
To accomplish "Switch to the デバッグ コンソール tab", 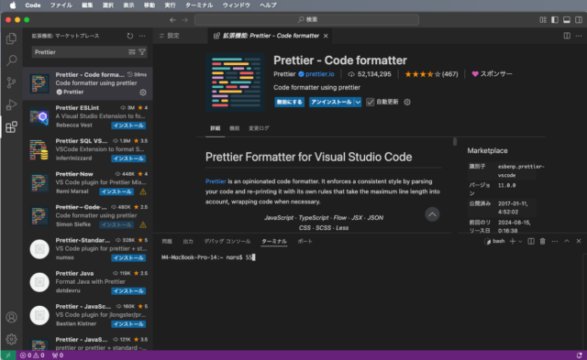I will [x=227, y=241].
